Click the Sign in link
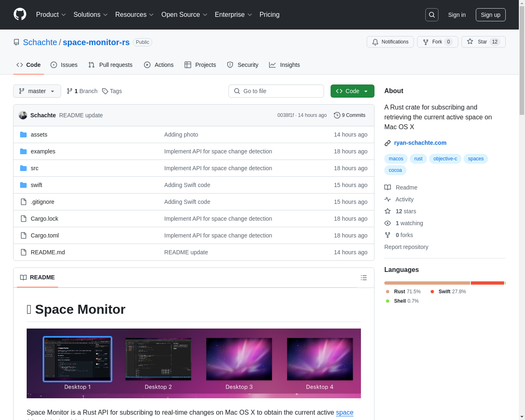The height and width of the screenshot is (420, 525). click(x=457, y=15)
